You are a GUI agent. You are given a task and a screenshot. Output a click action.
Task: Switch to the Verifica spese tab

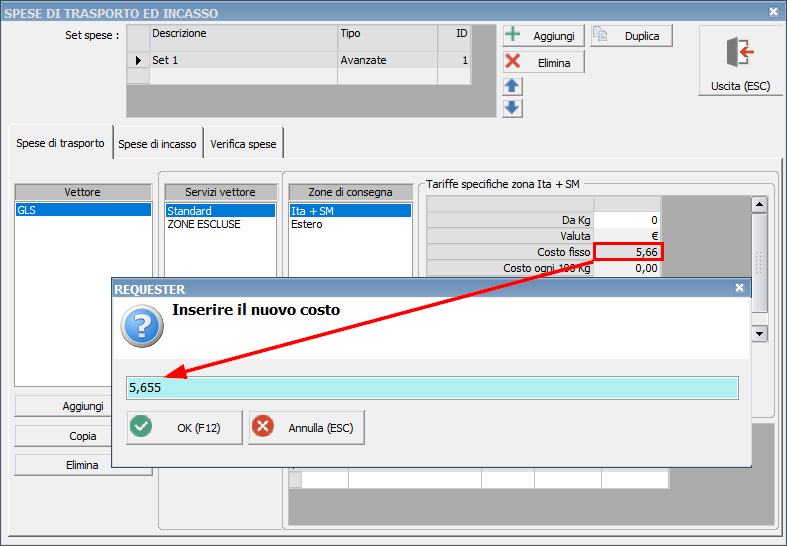pyautogui.click(x=243, y=144)
